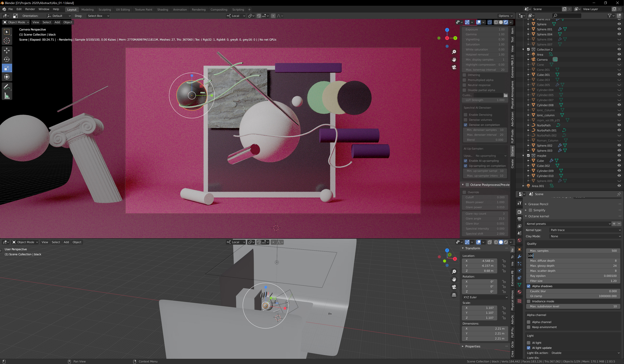This screenshot has height=364, width=624.
Task: Click the Cursor tool icon
Action: tap(7, 41)
